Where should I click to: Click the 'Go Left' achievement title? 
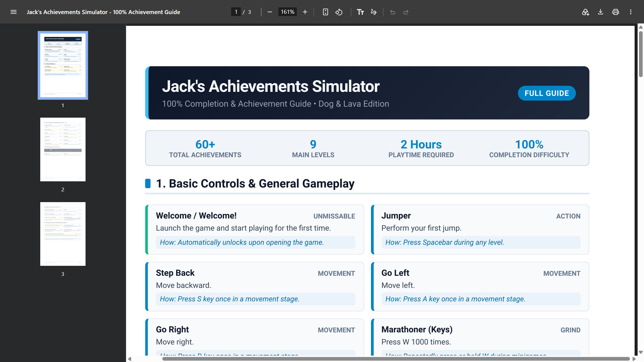(x=395, y=273)
